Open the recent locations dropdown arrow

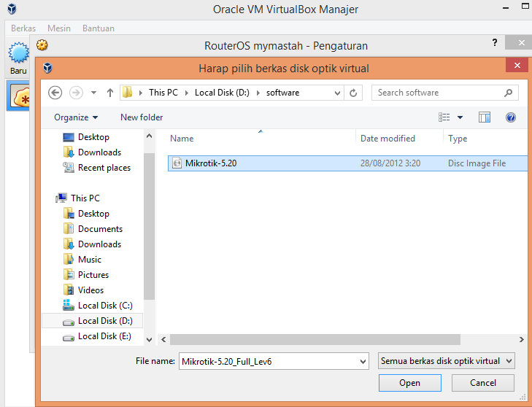93,93
